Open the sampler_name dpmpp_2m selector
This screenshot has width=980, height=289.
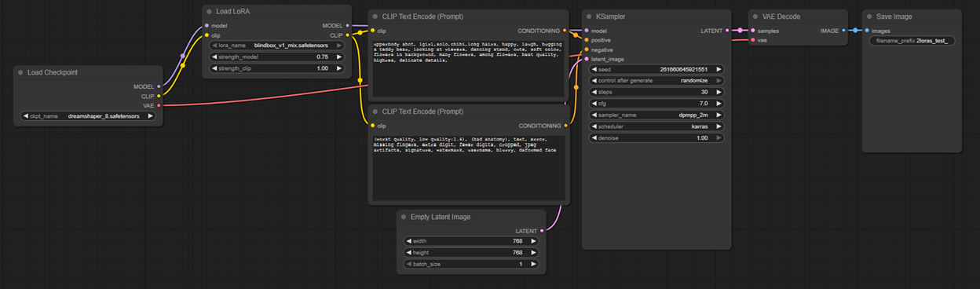656,115
